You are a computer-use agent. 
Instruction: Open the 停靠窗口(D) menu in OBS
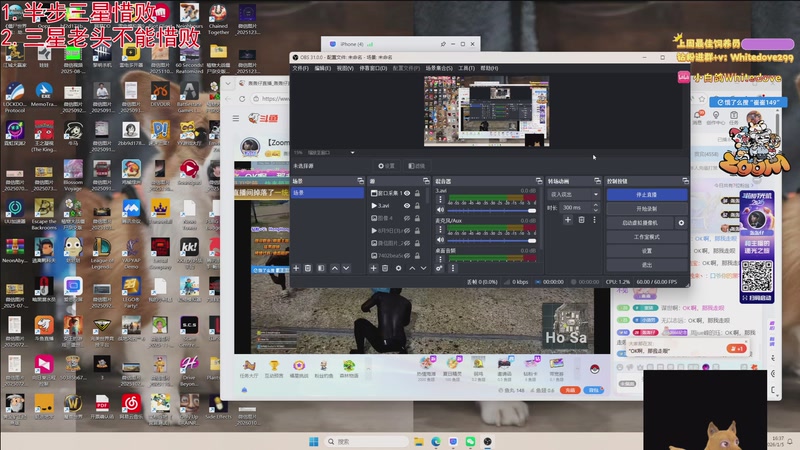coord(373,68)
